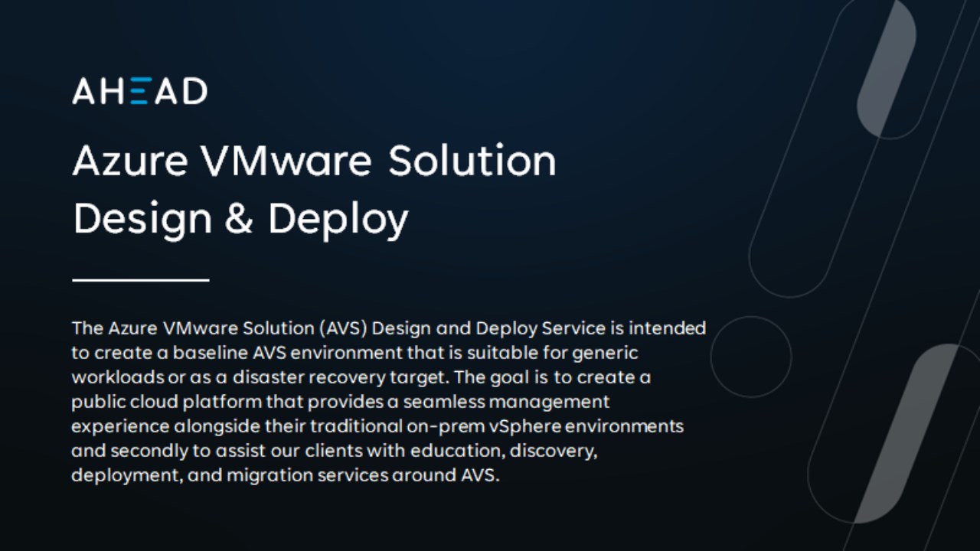980x551 pixels.
Task: Select the "Design & Deploy" title line
Action: click(240, 219)
